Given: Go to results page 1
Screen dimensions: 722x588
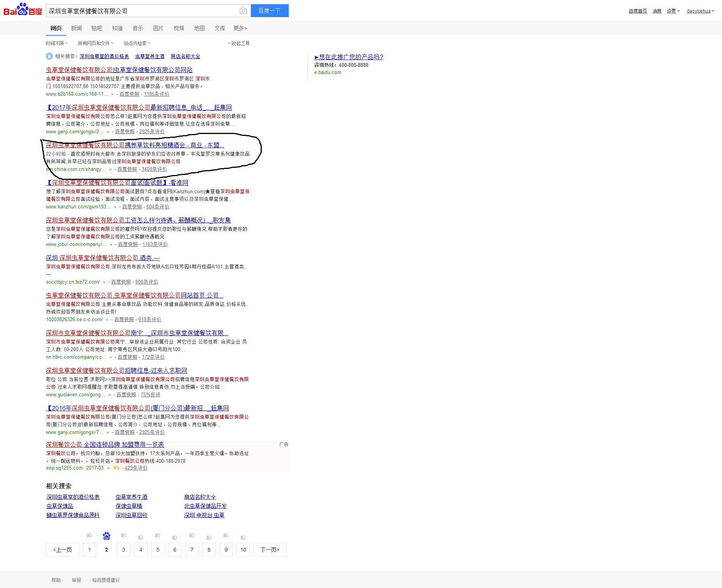Looking at the screenshot, I should pos(90,550).
